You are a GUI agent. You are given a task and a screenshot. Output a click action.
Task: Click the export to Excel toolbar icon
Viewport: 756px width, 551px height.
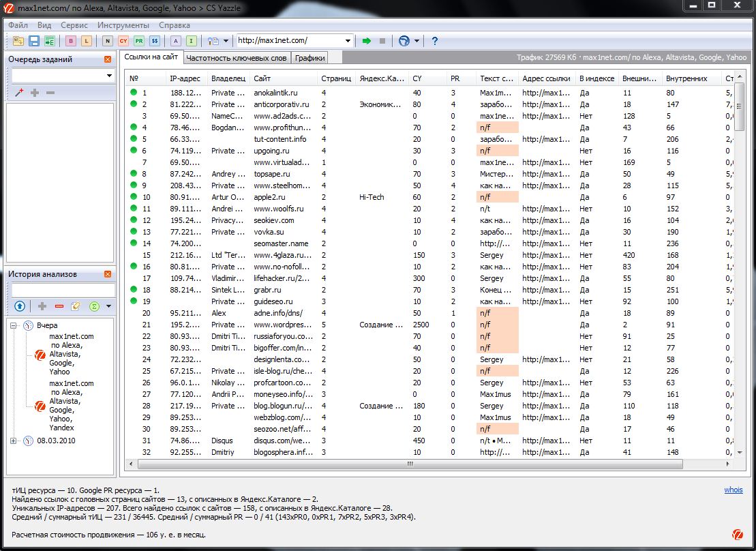coord(50,41)
